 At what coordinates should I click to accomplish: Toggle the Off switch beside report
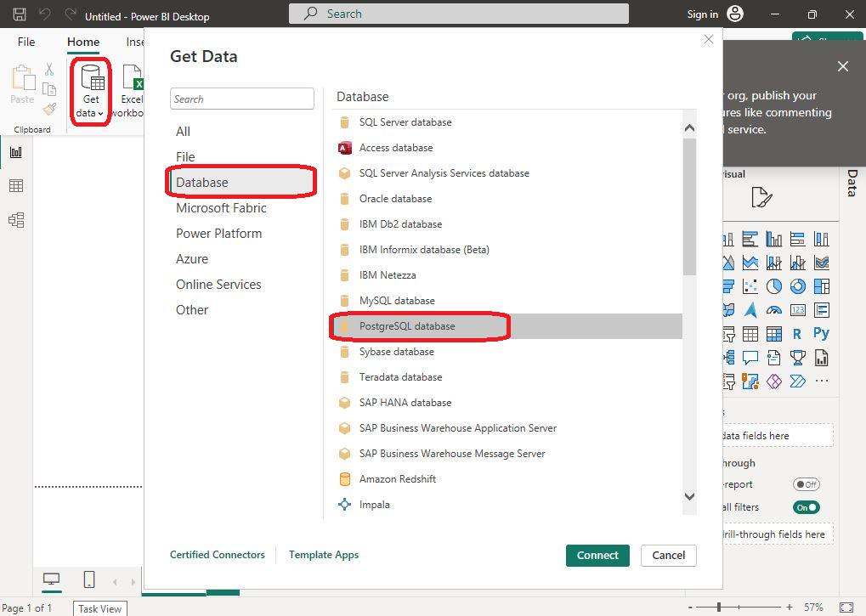coord(806,484)
